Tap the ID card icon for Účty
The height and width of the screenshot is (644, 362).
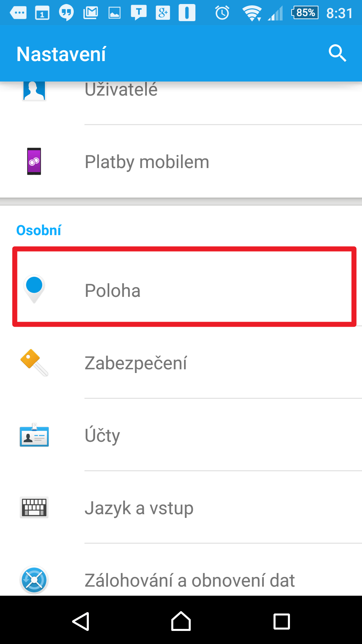coord(34,435)
